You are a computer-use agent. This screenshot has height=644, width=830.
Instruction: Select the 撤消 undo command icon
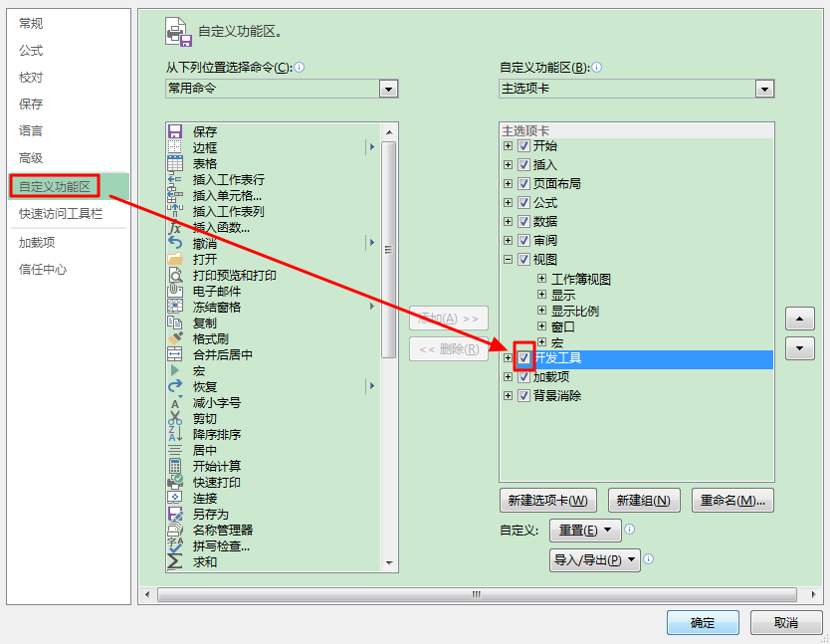(x=175, y=243)
